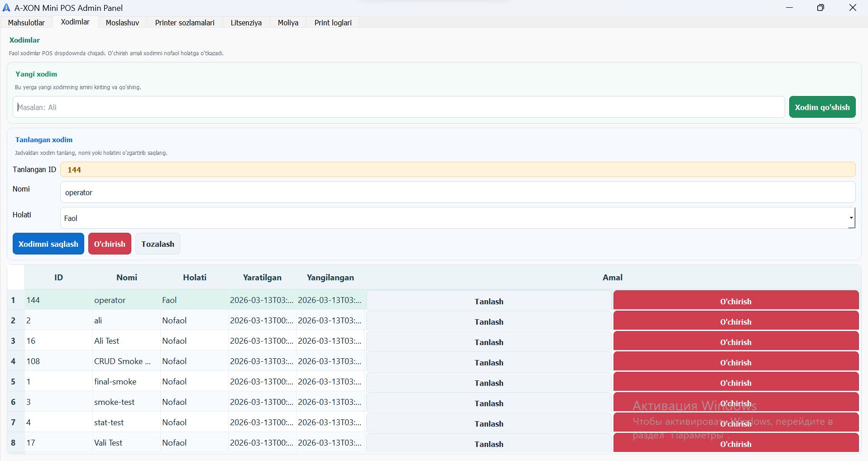Click Tanlash in the ali row
Screen dimensions: 868x461
(x=489, y=322)
